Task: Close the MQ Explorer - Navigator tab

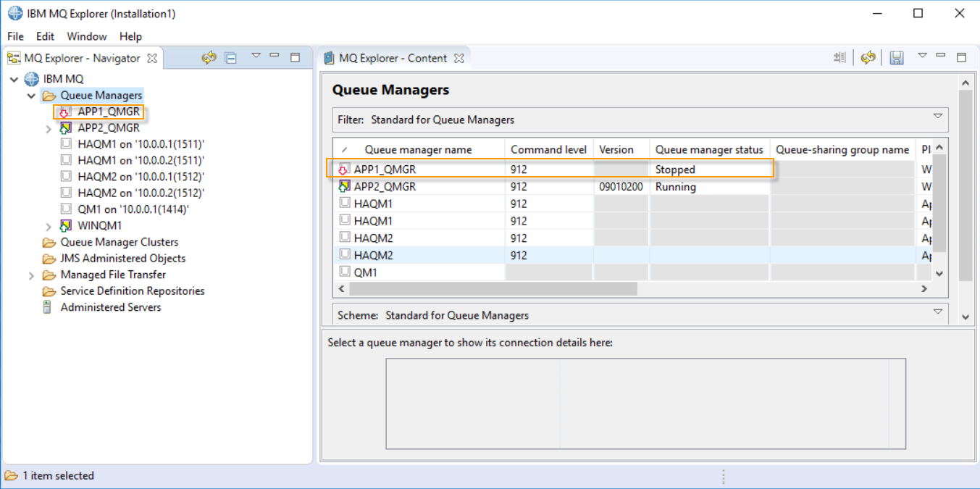Action: (x=152, y=58)
